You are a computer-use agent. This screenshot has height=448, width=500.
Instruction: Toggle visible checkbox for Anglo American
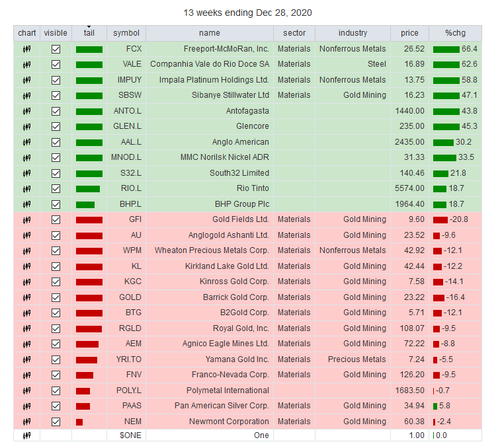point(56,142)
